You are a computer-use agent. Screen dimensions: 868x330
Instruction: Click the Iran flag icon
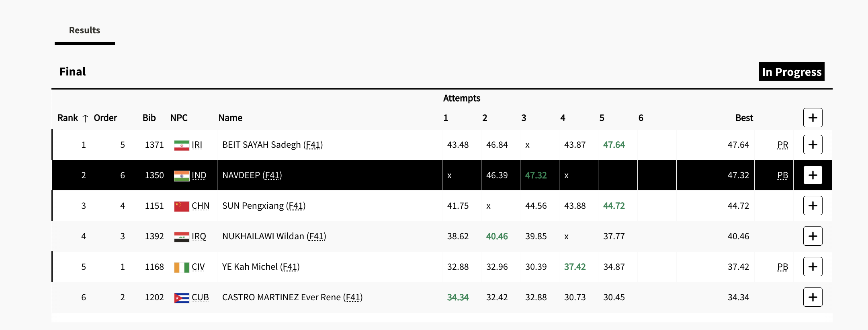pyautogui.click(x=182, y=145)
